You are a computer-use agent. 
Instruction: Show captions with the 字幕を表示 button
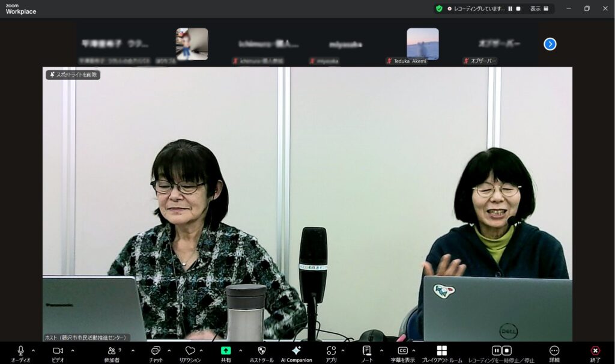[402, 351]
